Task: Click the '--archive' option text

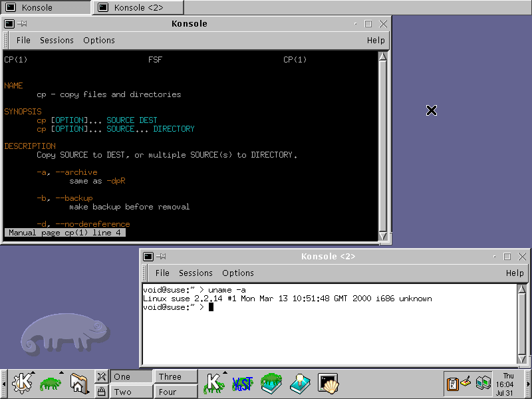Action: tap(76, 172)
